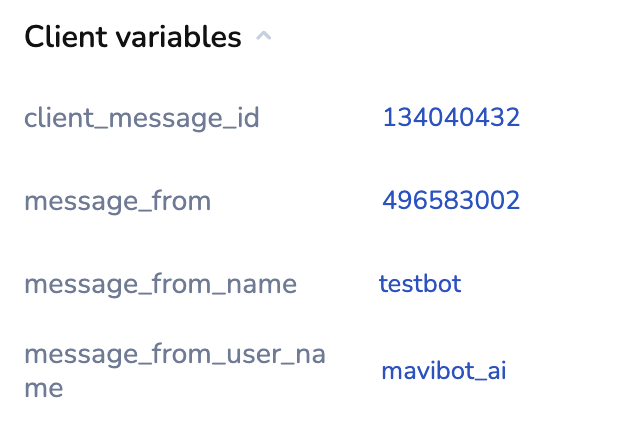Image resolution: width=620 pixels, height=426 pixels.
Task: Click the blue number beside message_from
Action: pos(451,201)
